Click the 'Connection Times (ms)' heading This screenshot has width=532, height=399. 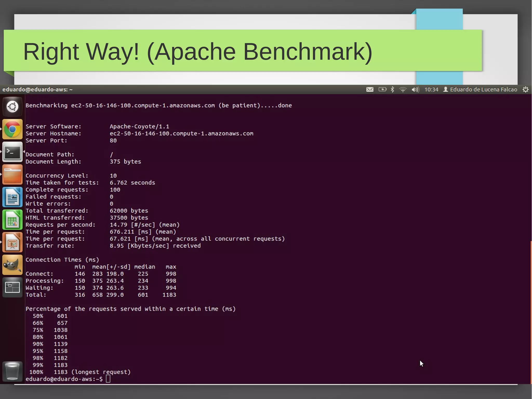point(62,260)
